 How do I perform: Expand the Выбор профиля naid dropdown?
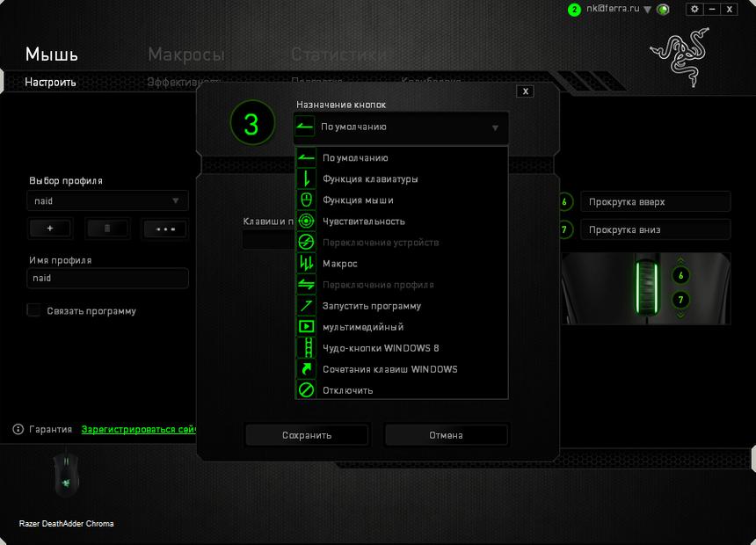coord(107,201)
